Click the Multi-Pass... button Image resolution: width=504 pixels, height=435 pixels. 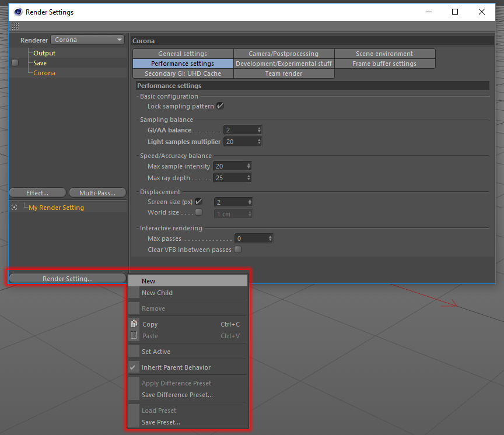98,193
